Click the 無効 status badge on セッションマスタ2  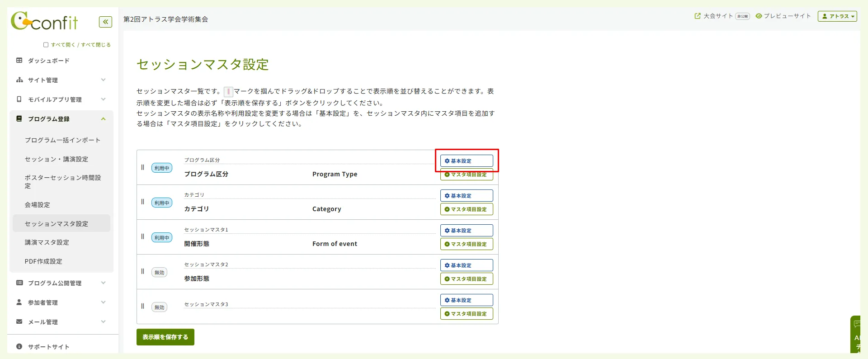(x=159, y=273)
